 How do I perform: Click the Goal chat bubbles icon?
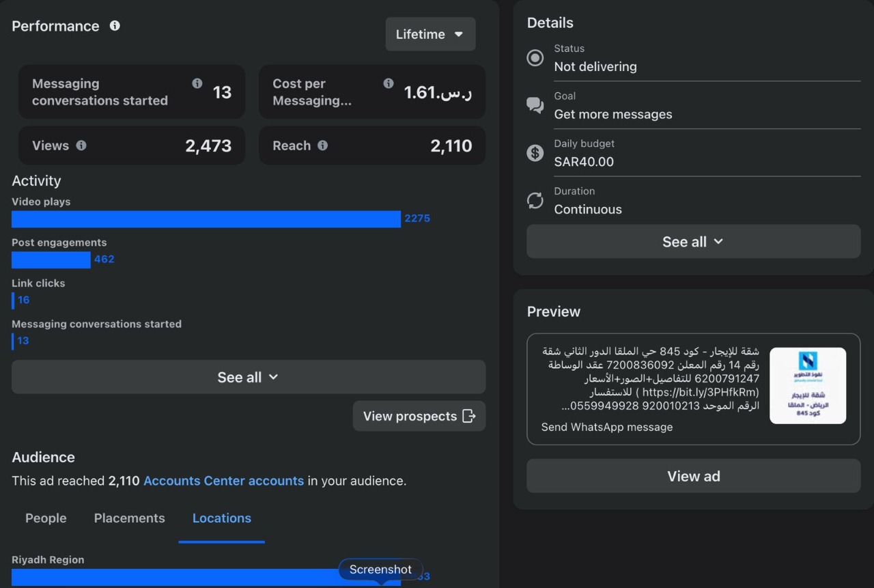tap(535, 105)
